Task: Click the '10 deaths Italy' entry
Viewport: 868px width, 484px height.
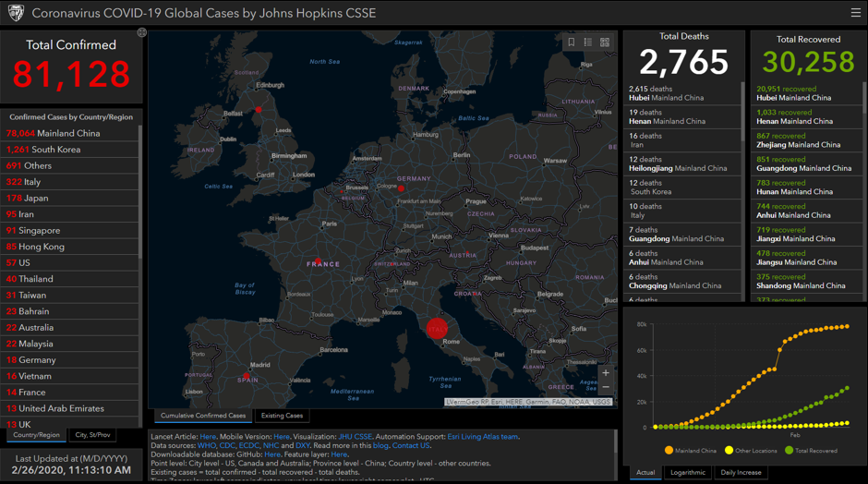Action: click(682, 211)
